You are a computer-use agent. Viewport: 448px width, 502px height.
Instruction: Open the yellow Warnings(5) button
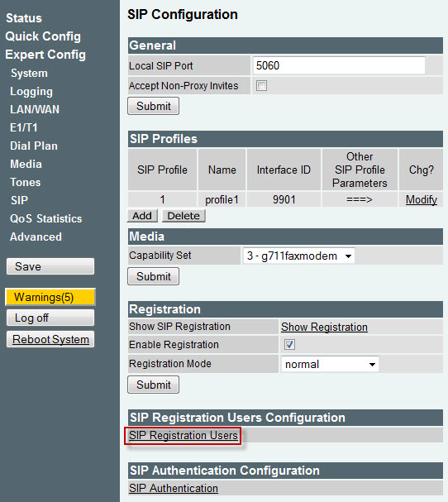(50, 297)
